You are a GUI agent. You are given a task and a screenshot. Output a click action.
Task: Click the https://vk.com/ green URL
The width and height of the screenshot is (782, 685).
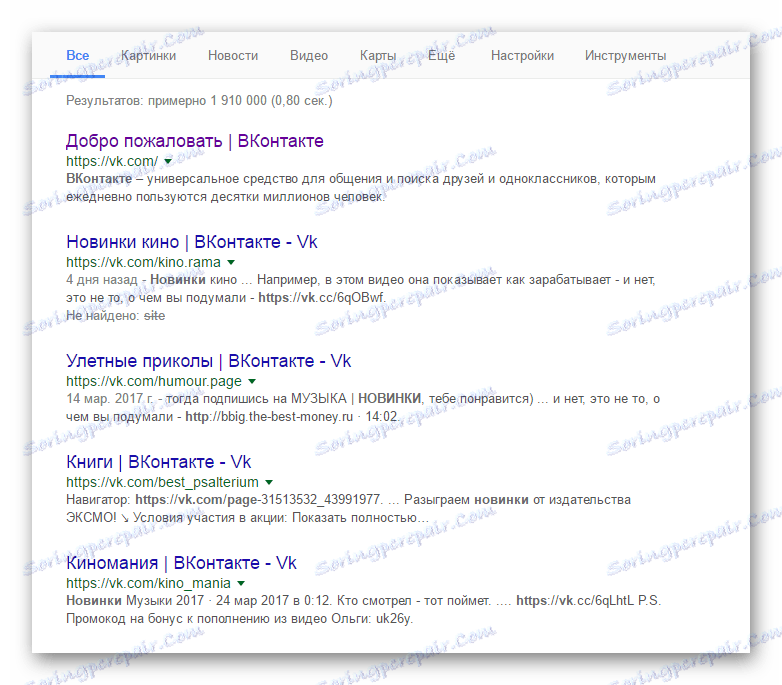click(112, 161)
